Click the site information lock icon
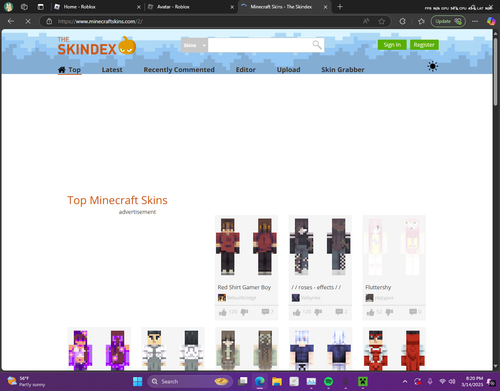500x391 pixels. click(x=49, y=21)
